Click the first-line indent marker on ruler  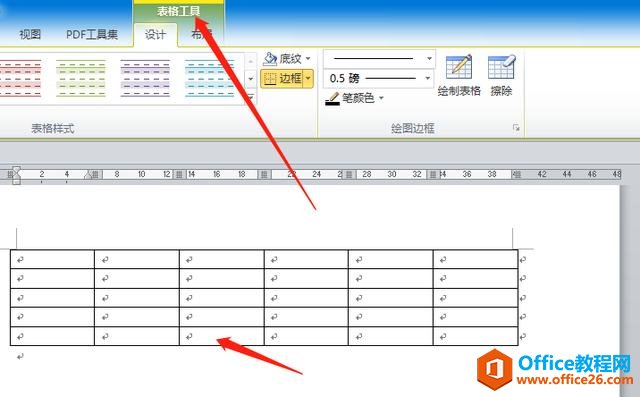click(x=16, y=170)
